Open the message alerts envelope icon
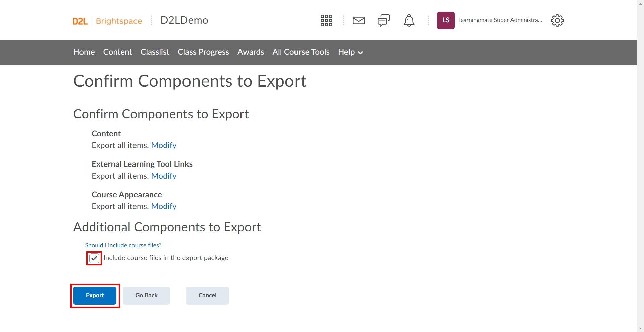 pos(359,20)
